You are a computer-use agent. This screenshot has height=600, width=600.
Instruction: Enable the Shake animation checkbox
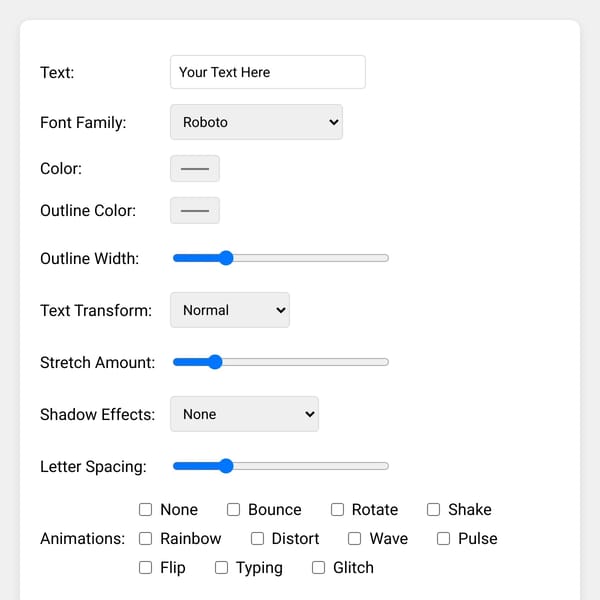pos(433,509)
